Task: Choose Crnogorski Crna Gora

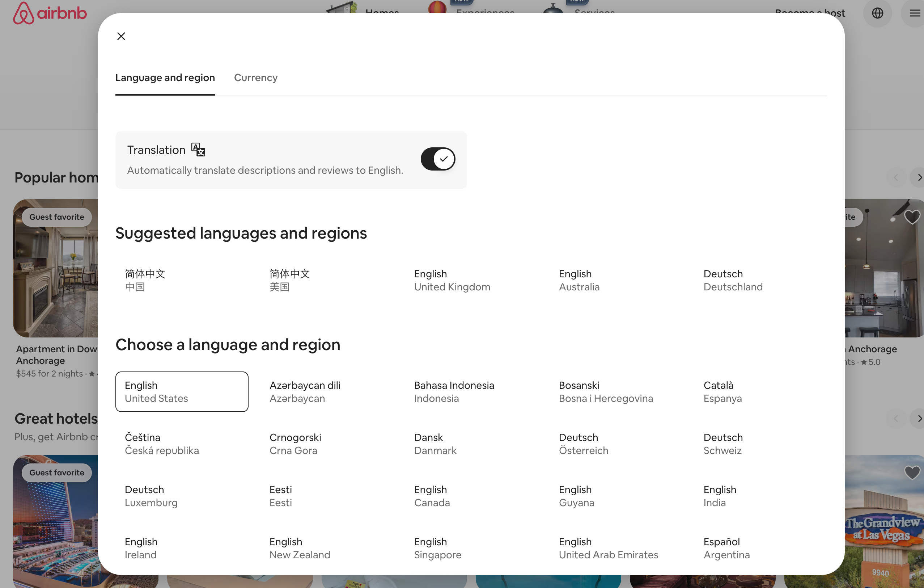Action: pos(327,444)
